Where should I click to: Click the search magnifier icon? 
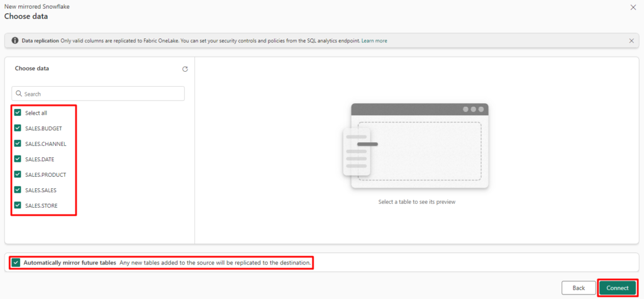(x=18, y=94)
